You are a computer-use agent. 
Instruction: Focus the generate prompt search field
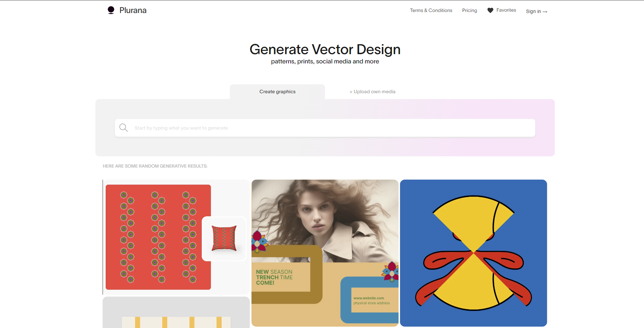(325, 128)
